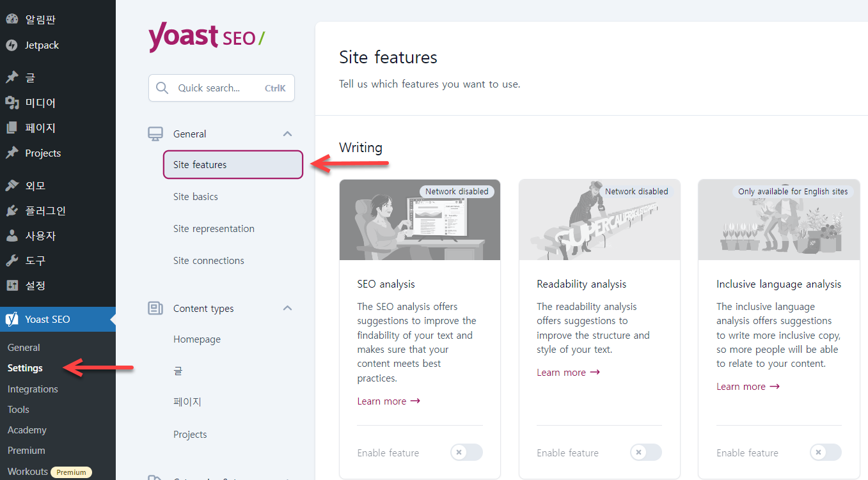Click the Content types panel icon

155,308
